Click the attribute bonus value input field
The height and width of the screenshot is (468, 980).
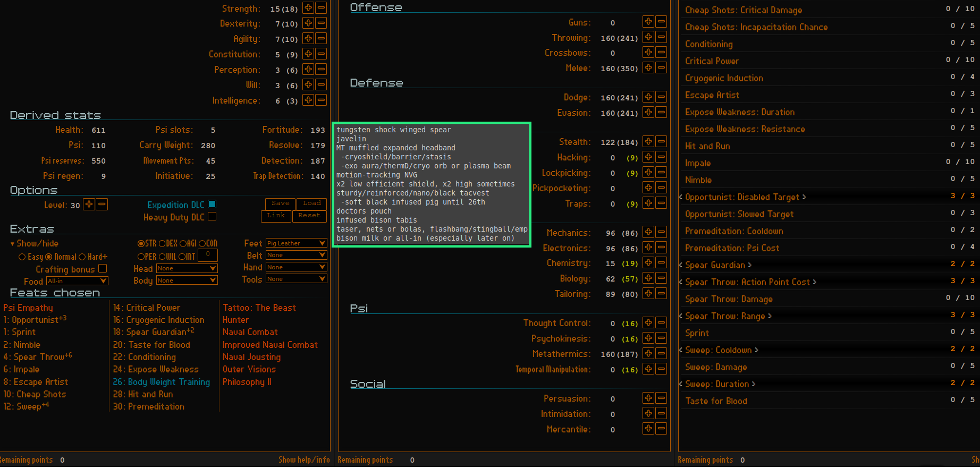tap(208, 256)
